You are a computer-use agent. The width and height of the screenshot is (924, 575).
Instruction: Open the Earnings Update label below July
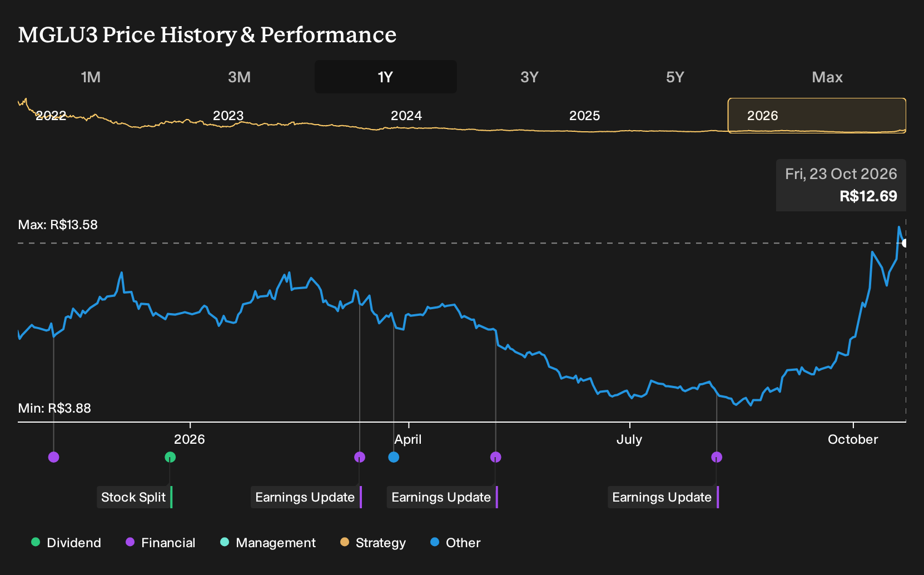[663, 497]
